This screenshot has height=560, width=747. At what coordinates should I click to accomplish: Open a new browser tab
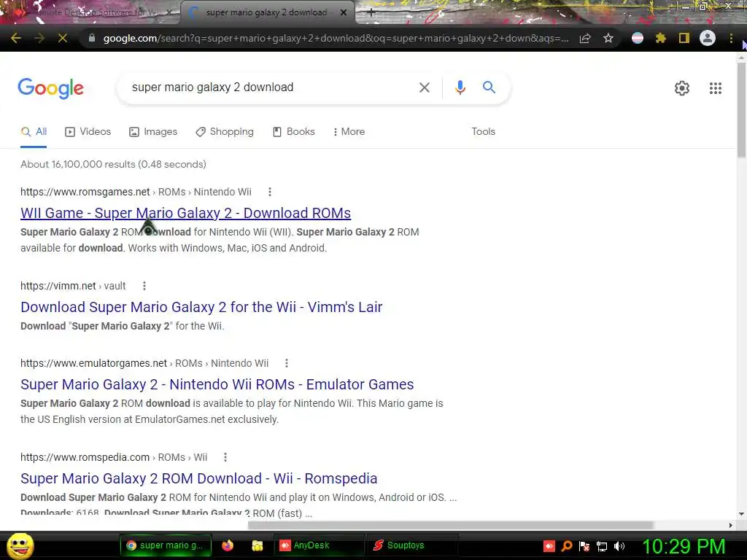pyautogui.click(x=371, y=13)
